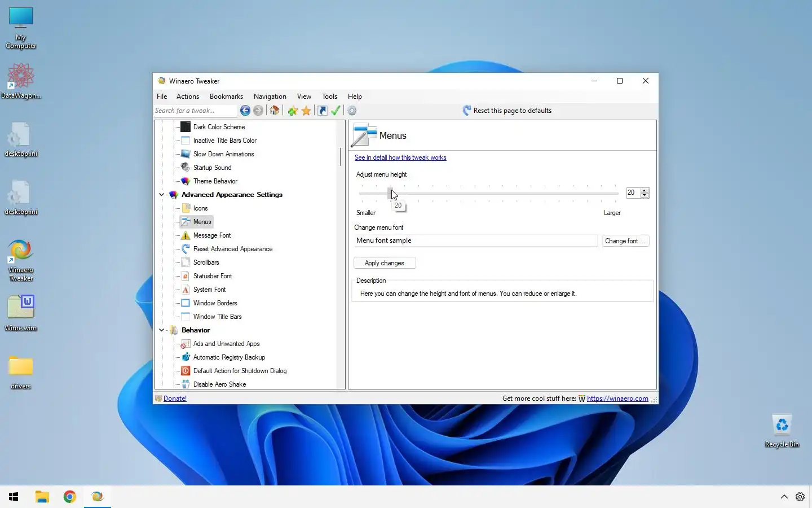Open the Donate link

pos(175,398)
